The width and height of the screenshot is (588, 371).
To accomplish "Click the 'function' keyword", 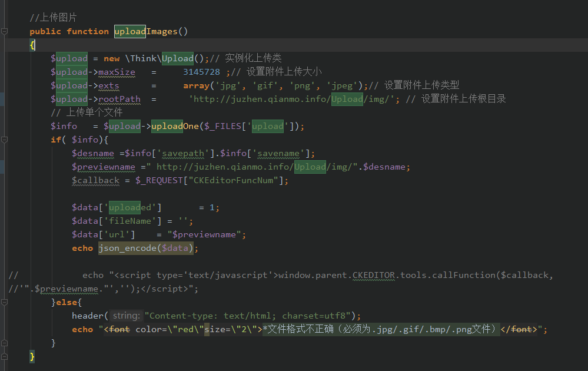I will point(88,32).
